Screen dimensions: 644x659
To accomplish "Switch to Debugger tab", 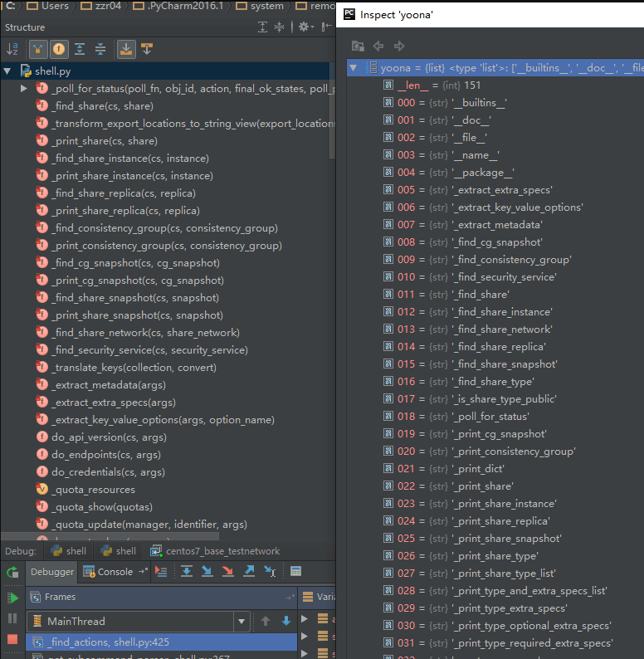I will tap(52, 572).
